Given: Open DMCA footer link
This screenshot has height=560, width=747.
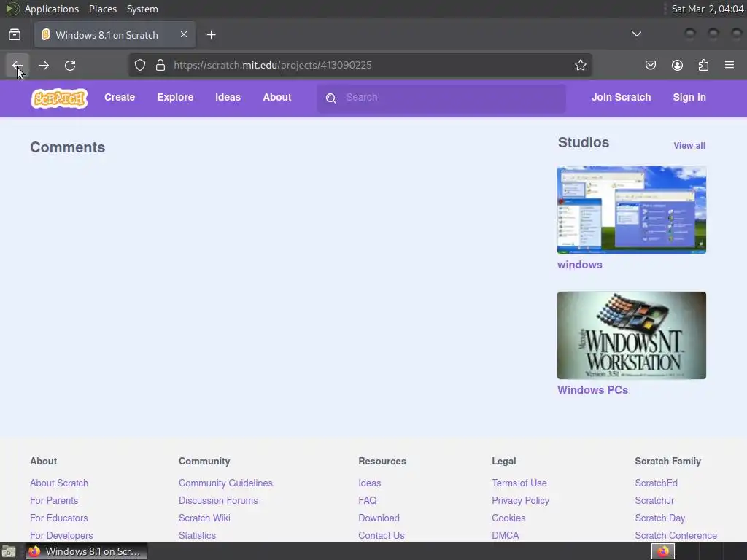Looking at the screenshot, I should point(505,536).
